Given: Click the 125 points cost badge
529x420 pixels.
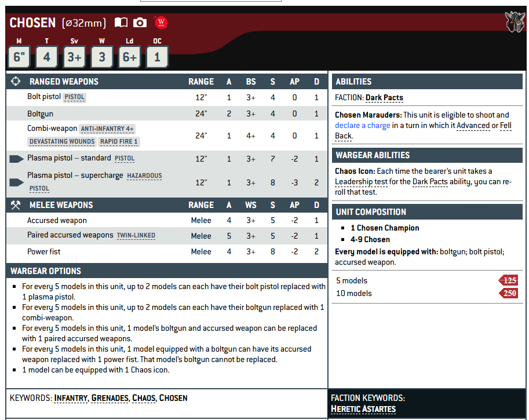Looking at the screenshot, I should coord(508,280).
